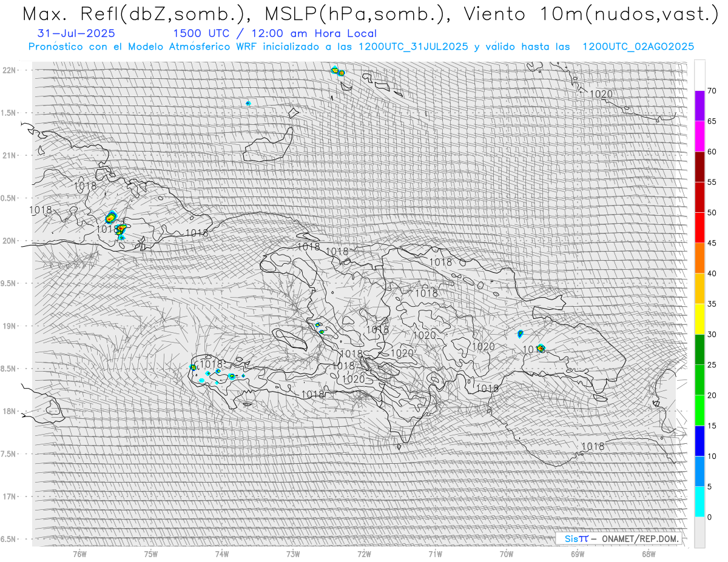Click the '76W' longitude axis label
The width and height of the screenshot is (728, 562).
pos(79,554)
